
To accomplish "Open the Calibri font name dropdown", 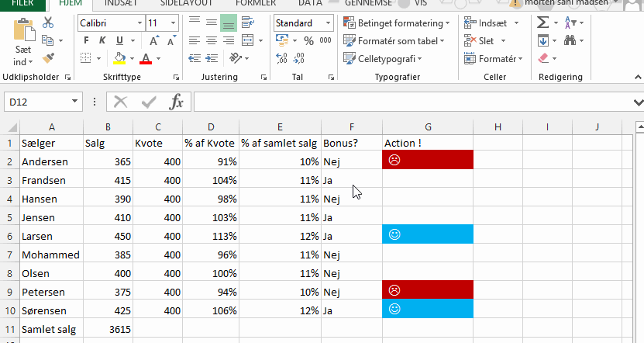I will (x=138, y=23).
